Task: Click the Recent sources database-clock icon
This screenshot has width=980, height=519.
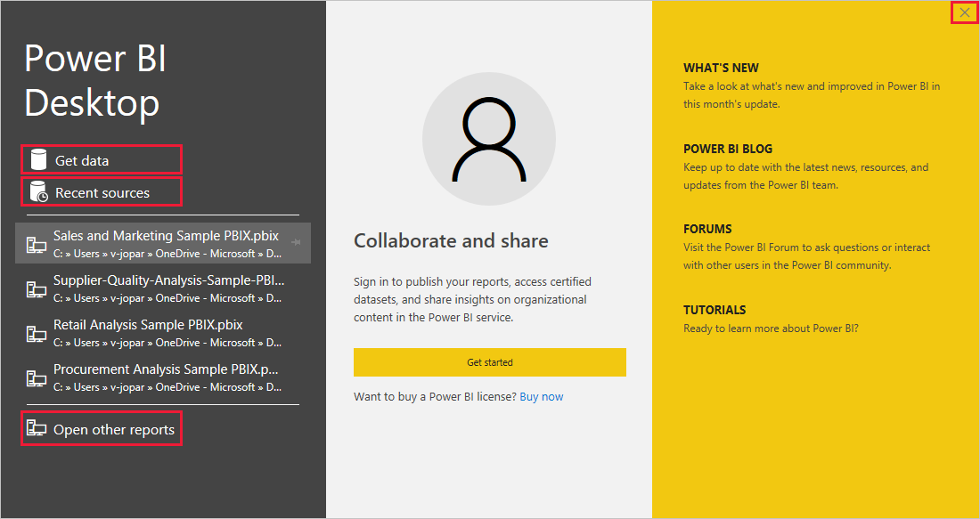Action: (38, 192)
